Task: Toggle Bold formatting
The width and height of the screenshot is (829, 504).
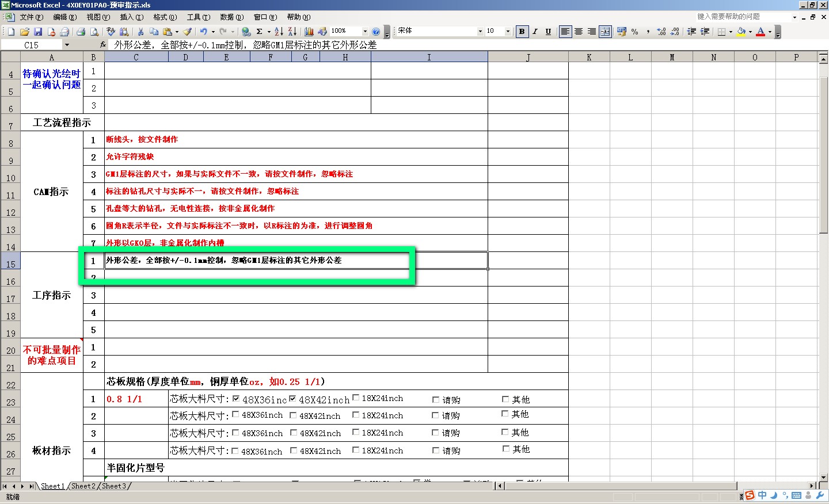Action: (x=522, y=32)
